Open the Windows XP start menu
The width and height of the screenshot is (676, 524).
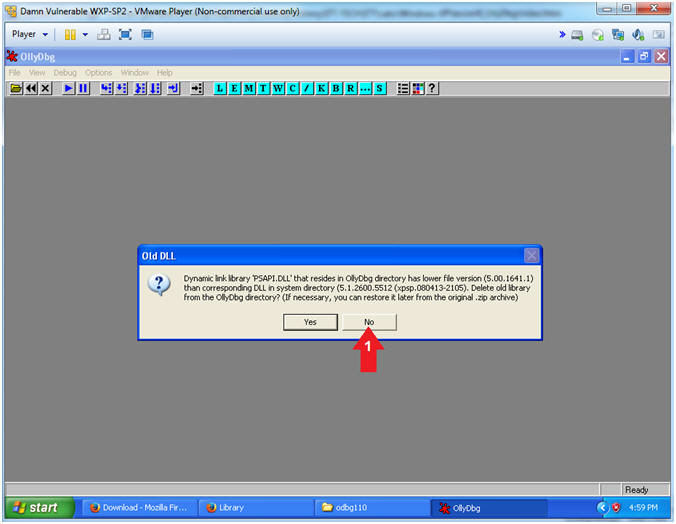[40, 508]
